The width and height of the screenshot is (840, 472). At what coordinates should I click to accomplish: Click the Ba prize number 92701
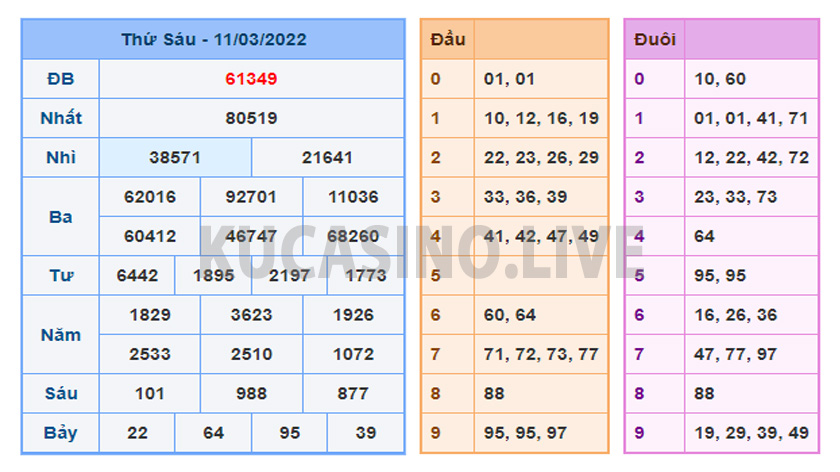click(251, 197)
